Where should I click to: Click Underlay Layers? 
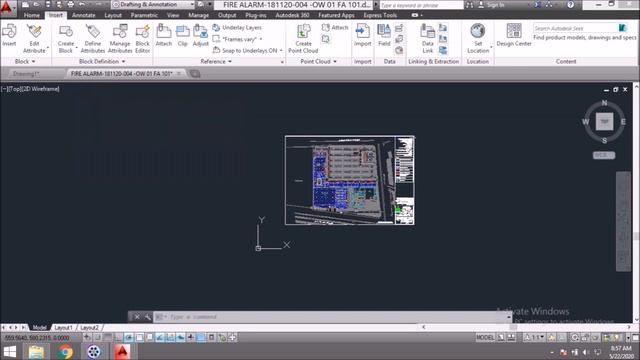(x=237, y=28)
